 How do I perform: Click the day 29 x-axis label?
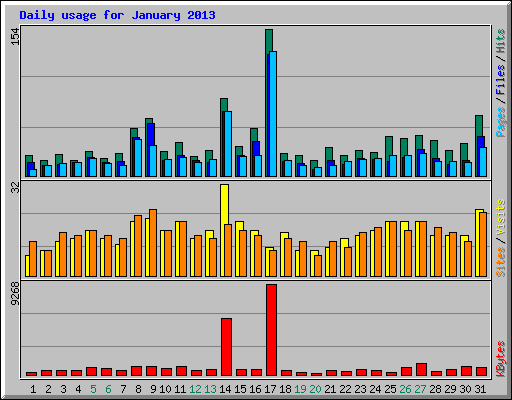click(450, 389)
